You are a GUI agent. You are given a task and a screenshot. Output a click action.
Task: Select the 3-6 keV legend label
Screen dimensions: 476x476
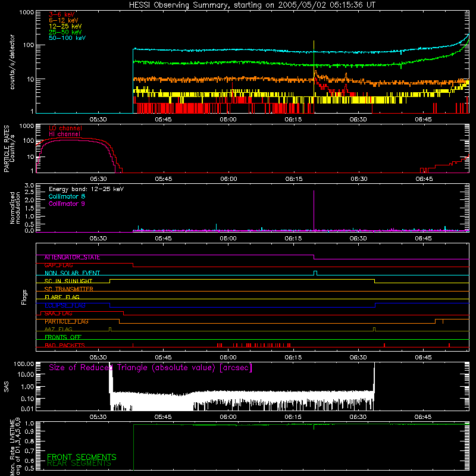[62, 14]
